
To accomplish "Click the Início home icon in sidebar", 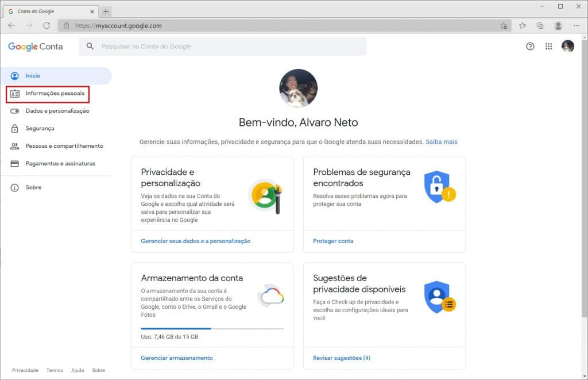I will [x=14, y=76].
